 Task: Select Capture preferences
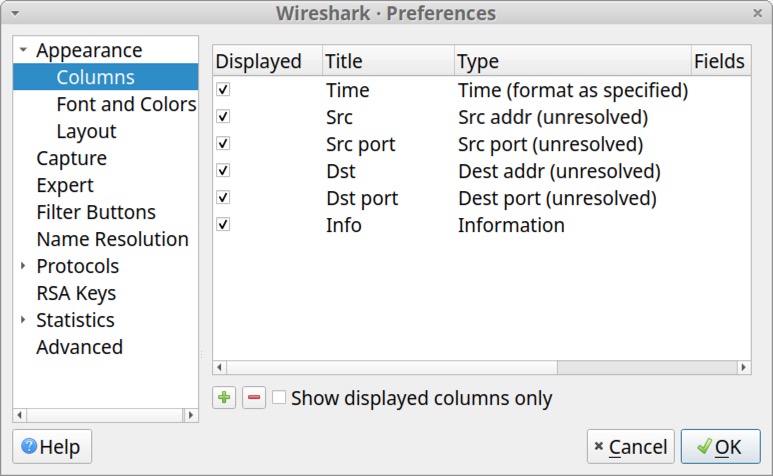pos(71,158)
